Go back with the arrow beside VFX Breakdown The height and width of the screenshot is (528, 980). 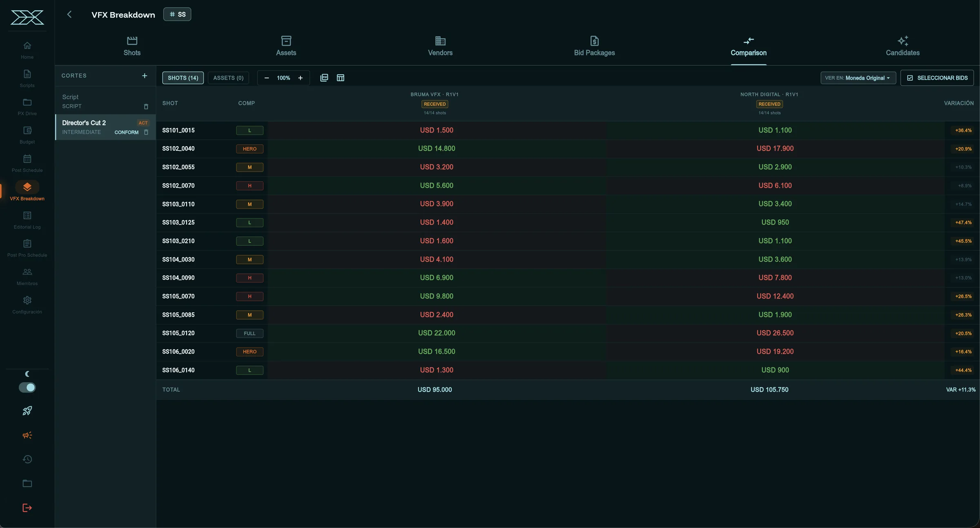[69, 15]
